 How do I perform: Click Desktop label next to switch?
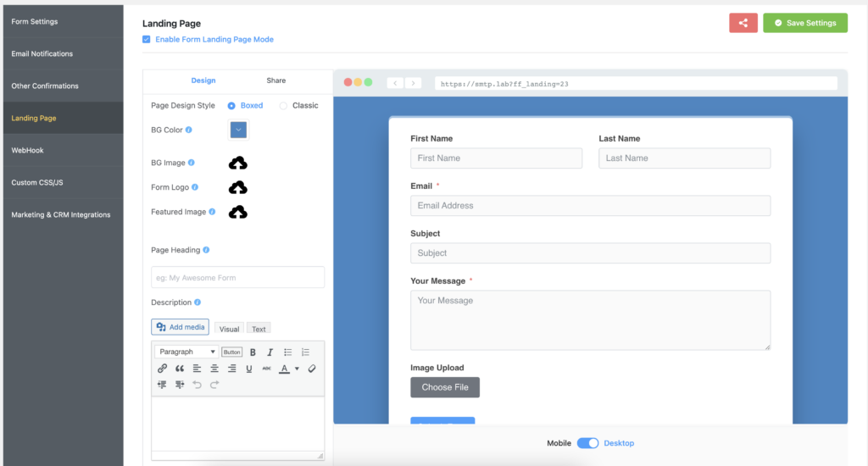pyautogui.click(x=619, y=443)
